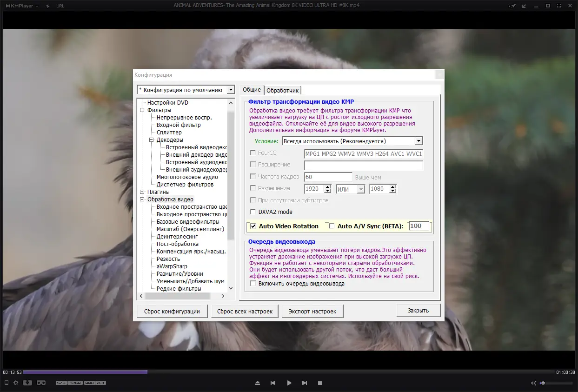Viewport: 578px width, 392px height.
Task: Click the Eject/Open file icon
Action: (x=258, y=383)
